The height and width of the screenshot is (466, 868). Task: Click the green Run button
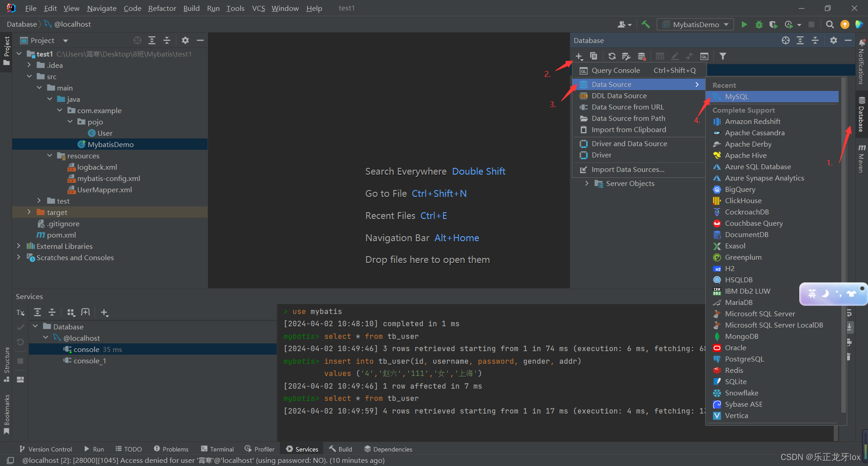[x=744, y=24]
